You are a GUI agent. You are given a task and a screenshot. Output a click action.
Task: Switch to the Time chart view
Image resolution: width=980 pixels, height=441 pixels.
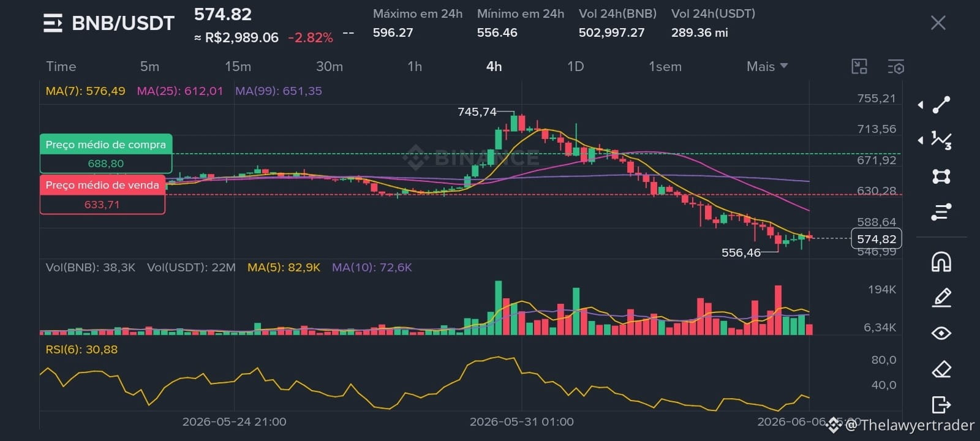coord(61,66)
